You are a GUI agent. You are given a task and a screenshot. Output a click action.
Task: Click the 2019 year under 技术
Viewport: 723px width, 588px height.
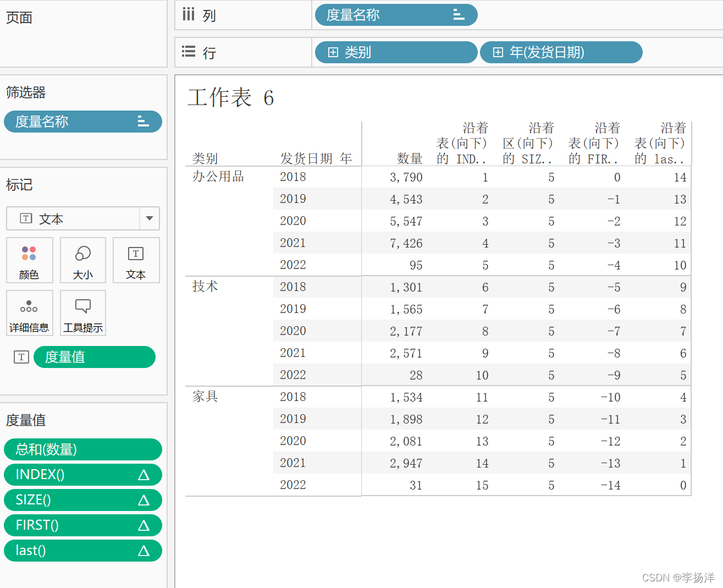[293, 309]
